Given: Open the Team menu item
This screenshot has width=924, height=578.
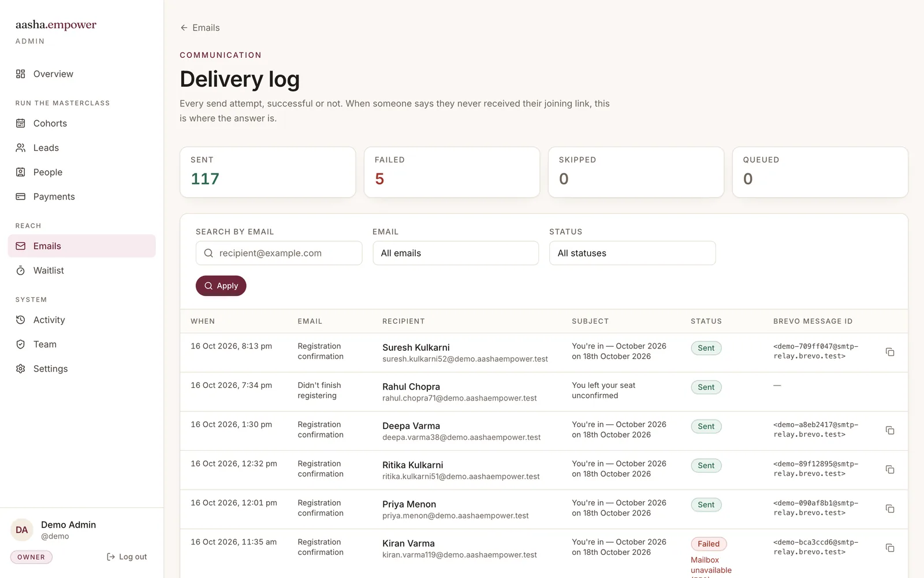Looking at the screenshot, I should [x=82, y=344].
